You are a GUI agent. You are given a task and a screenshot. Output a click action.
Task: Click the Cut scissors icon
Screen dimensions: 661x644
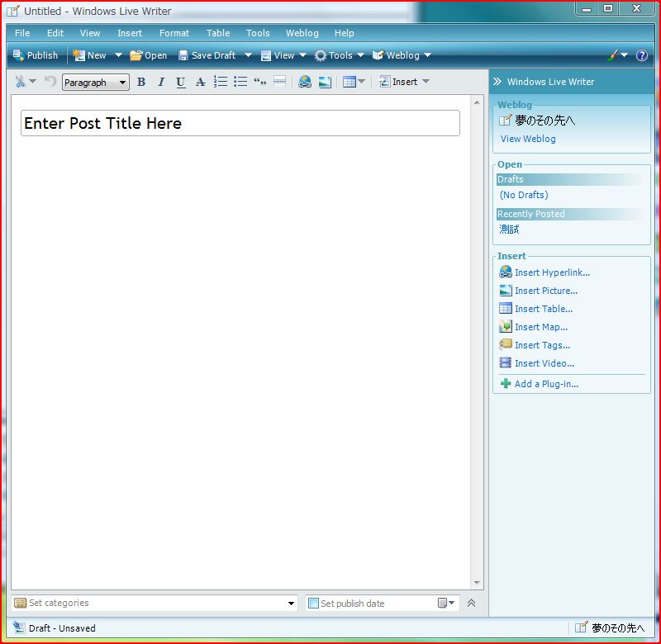click(x=20, y=81)
